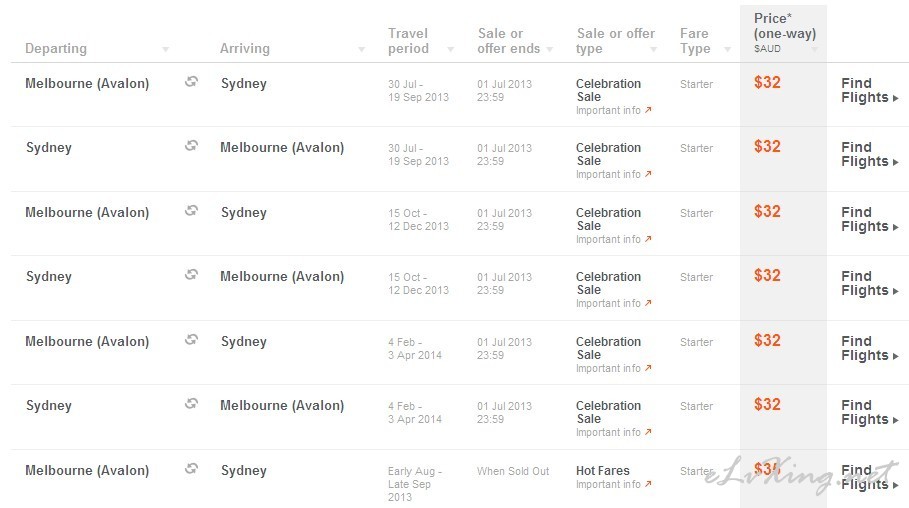Expand the Departing column filter dropdown
This screenshot has width=909, height=508.
coord(165,49)
